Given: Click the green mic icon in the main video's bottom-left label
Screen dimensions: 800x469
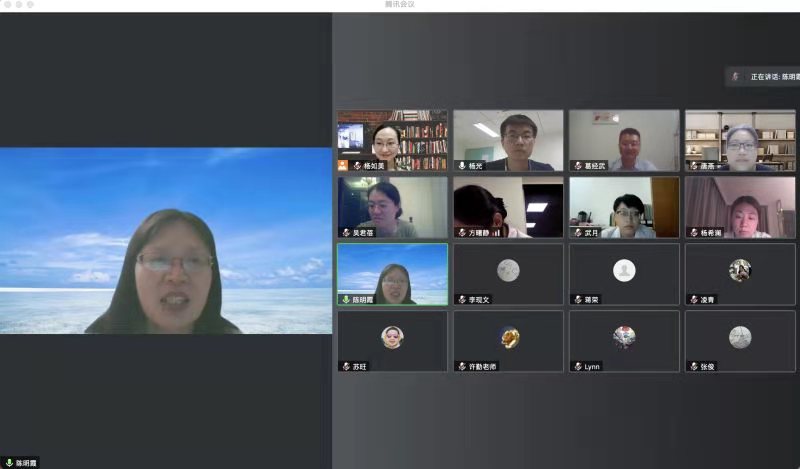Looking at the screenshot, I should coord(9,463).
